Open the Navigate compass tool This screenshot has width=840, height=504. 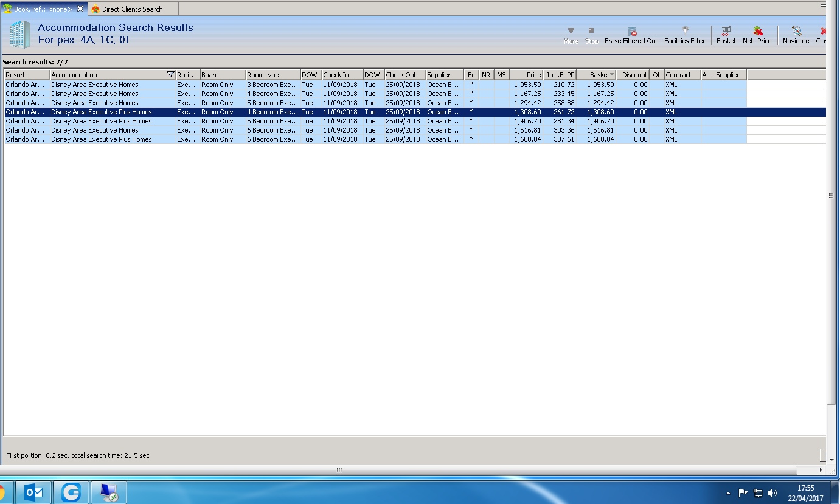pyautogui.click(x=796, y=31)
